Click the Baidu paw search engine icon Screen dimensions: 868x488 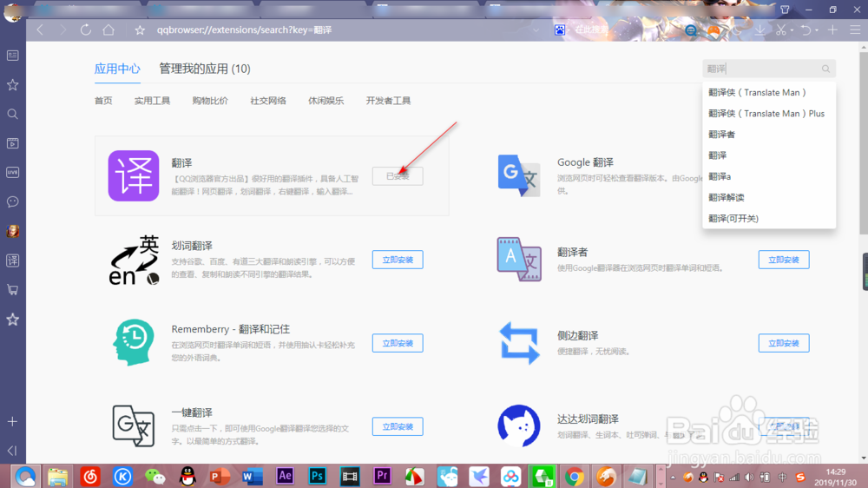point(560,30)
